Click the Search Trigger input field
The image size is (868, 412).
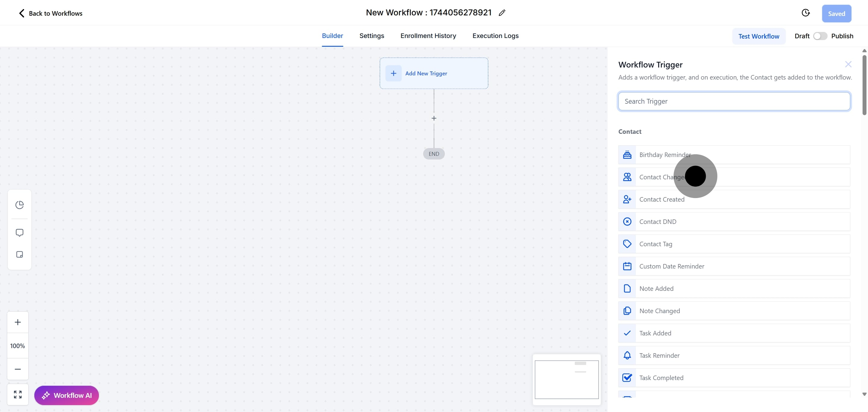734,101
